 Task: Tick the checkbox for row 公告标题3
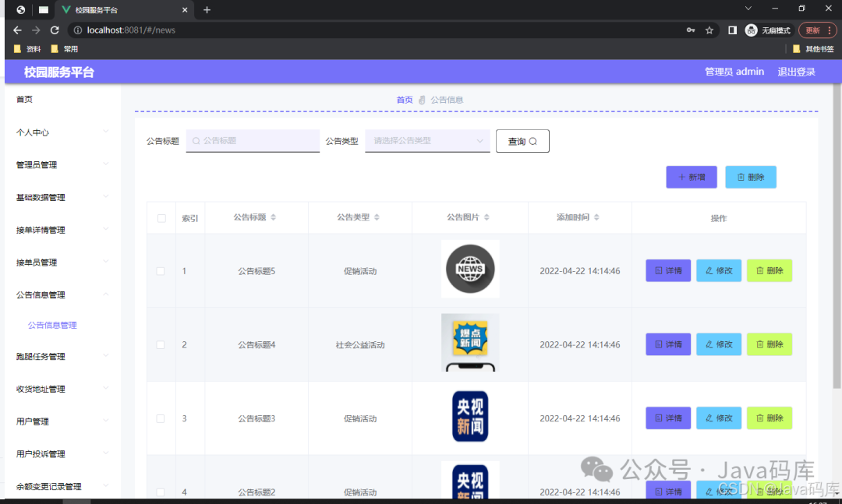tap(161, 418)
